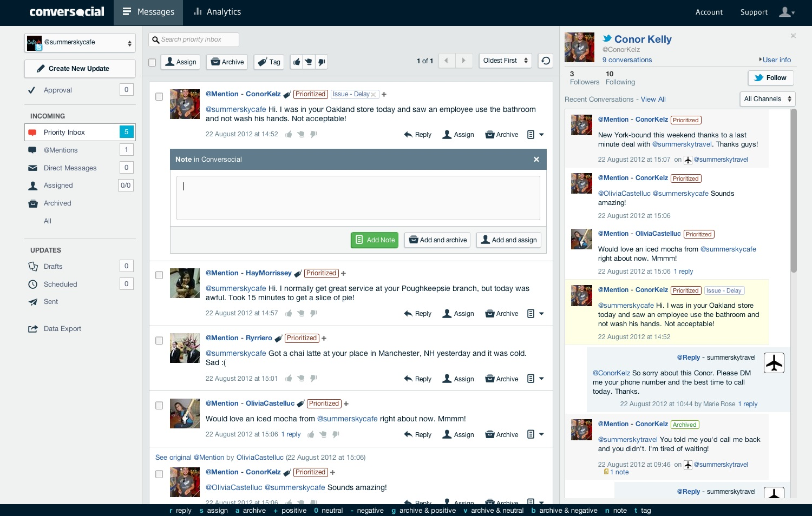Screen dimensions: 812x516
Task: Reply to HayMorrissey's message
Action: [x=417, y=314]
